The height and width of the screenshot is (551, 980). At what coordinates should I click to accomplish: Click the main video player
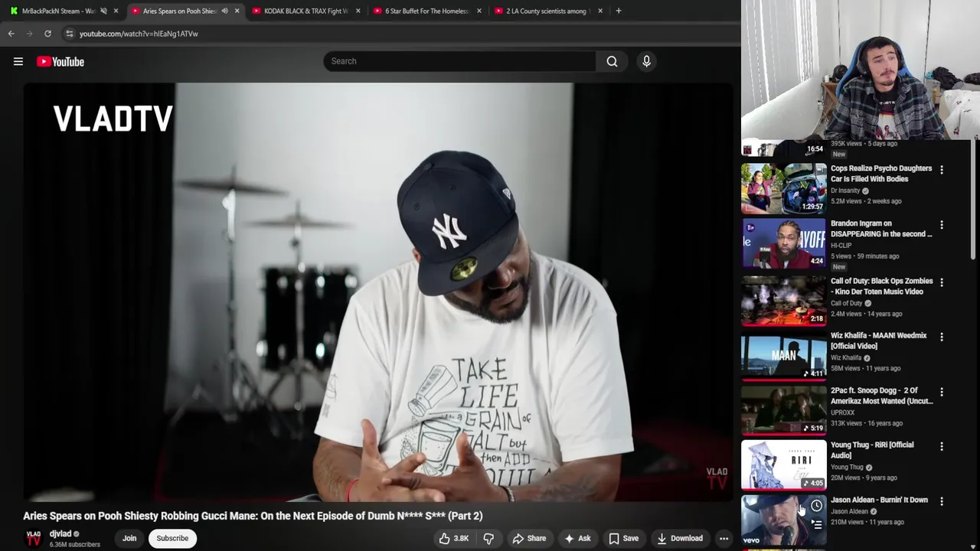[x=378, y=292]
